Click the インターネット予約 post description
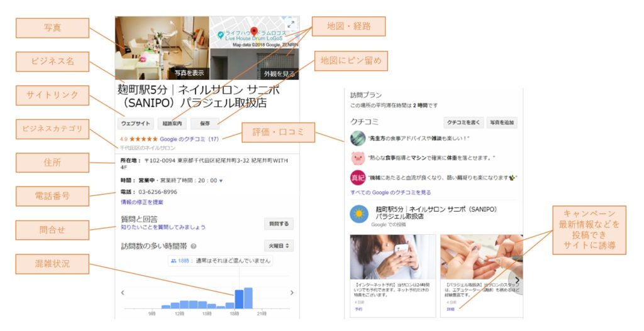Viewport: 644px width, 331px height. tap(392, 290)
